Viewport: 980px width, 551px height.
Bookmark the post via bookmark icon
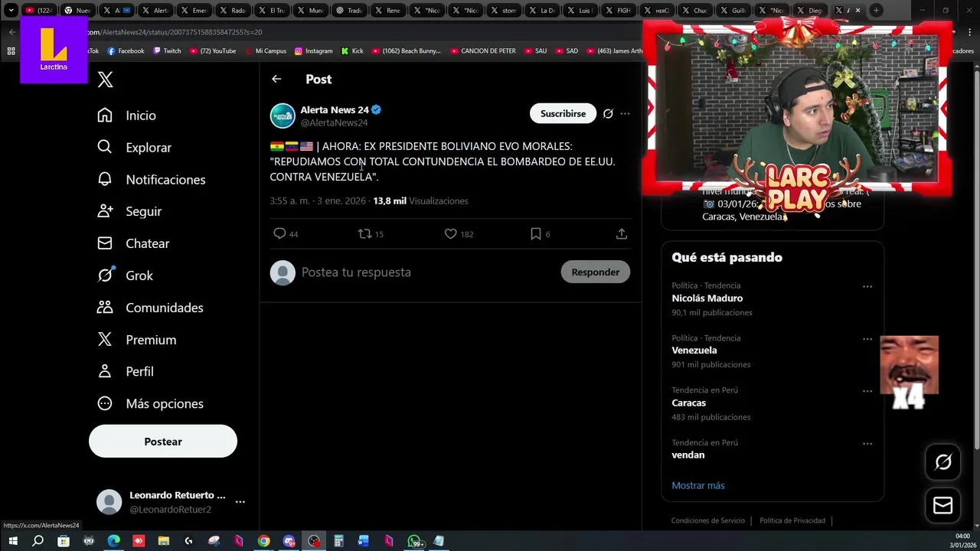click(x=536, y=233)
